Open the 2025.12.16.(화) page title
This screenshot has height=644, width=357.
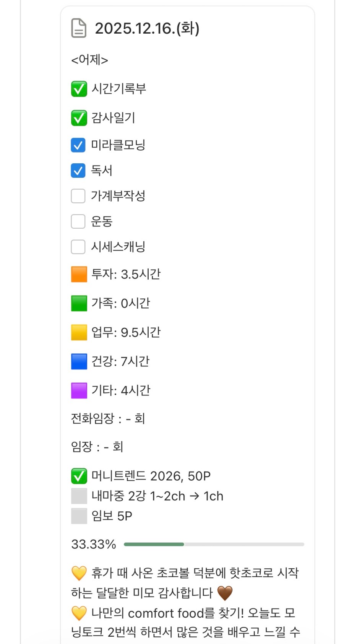pos(147,28)
